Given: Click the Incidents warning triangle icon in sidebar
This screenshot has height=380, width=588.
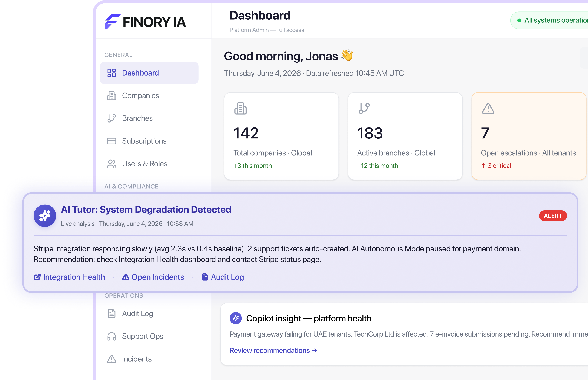Looking at the screenshot, I should (x=112, y=359).
